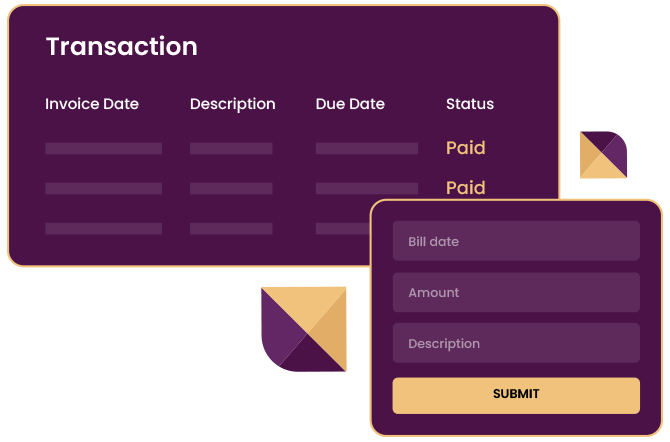670x442 pixels.
Task: Sort by the Description column header
Action: point(232,104)
